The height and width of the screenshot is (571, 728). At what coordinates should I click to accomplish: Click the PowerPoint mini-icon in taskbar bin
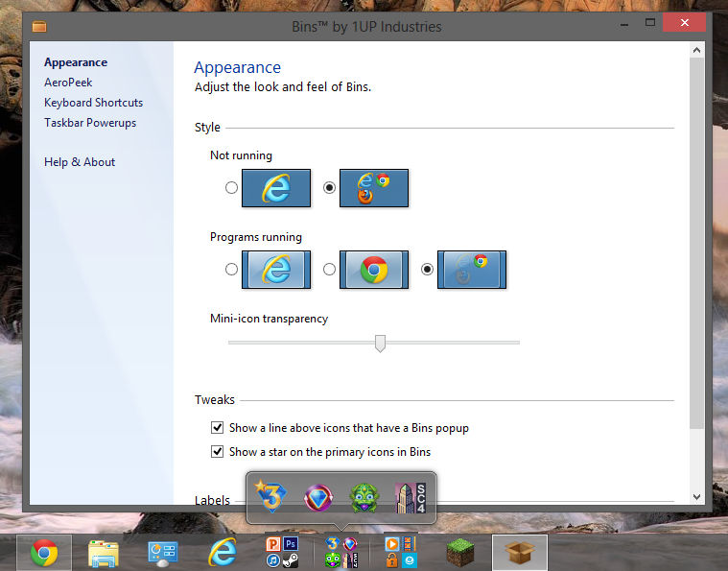pos(273,543)
